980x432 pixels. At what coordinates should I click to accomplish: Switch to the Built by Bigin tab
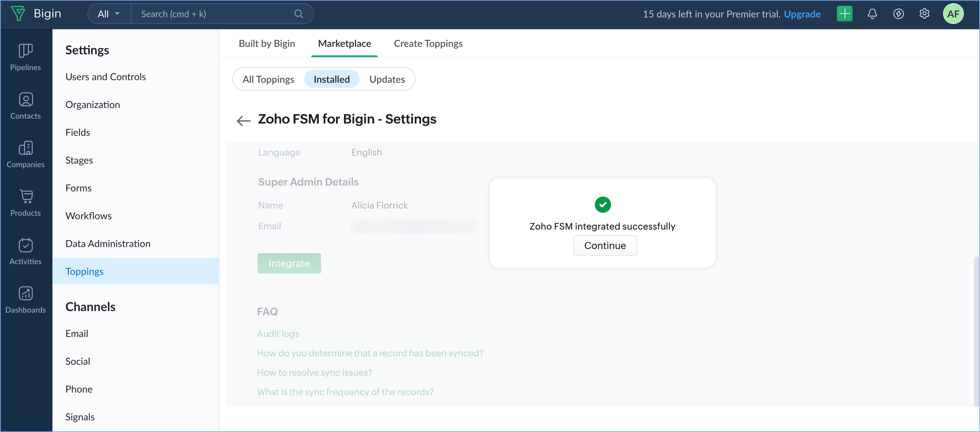click(x=267, y=43)
